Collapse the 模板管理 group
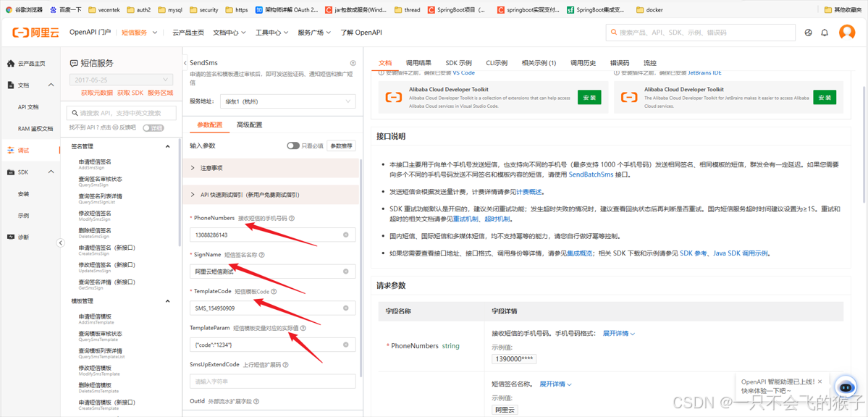Image resolution: width=868 pixels, height=417 pixels. 168,300
